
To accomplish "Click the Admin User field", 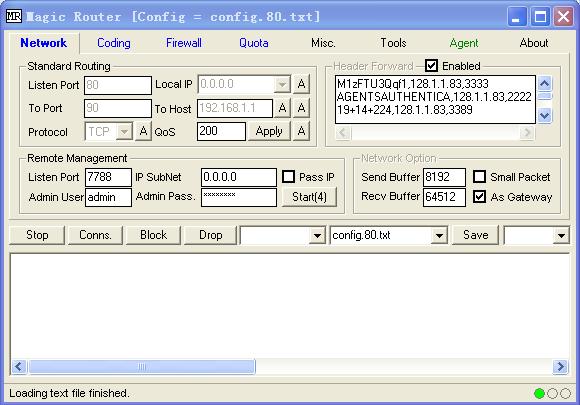I will coord(108,197).
